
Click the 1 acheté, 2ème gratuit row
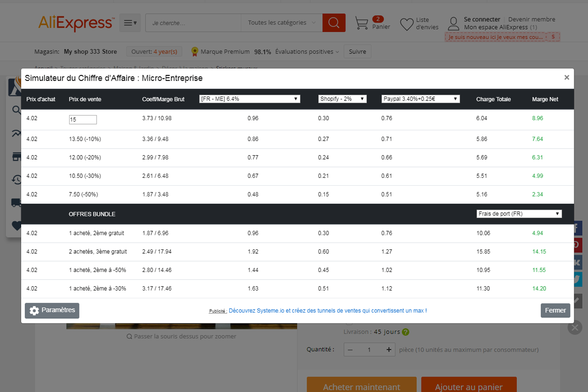[x=297, y=233]
